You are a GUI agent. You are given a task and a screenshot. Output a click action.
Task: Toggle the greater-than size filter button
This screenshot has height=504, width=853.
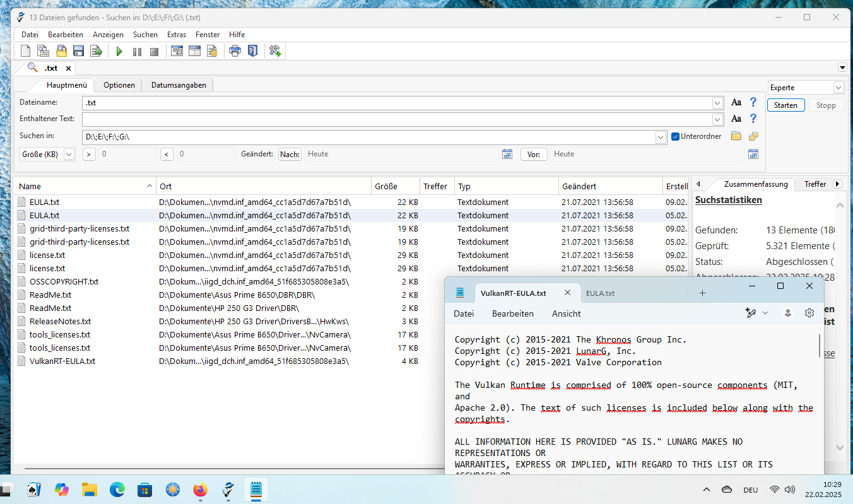click(x=89, y=154)
